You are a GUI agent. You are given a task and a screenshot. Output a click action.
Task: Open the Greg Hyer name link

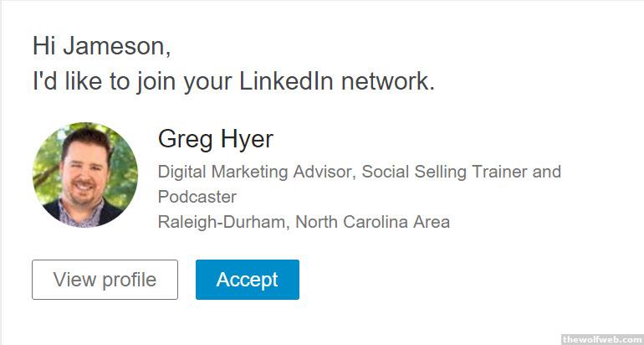pyautogui.click(x=215, y=139)
